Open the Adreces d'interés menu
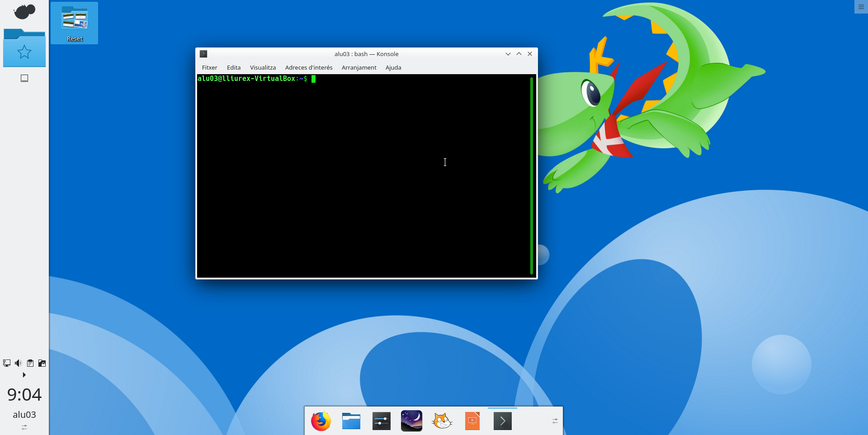The height and width of the screenshot is (435, 868). pos(309,67)
